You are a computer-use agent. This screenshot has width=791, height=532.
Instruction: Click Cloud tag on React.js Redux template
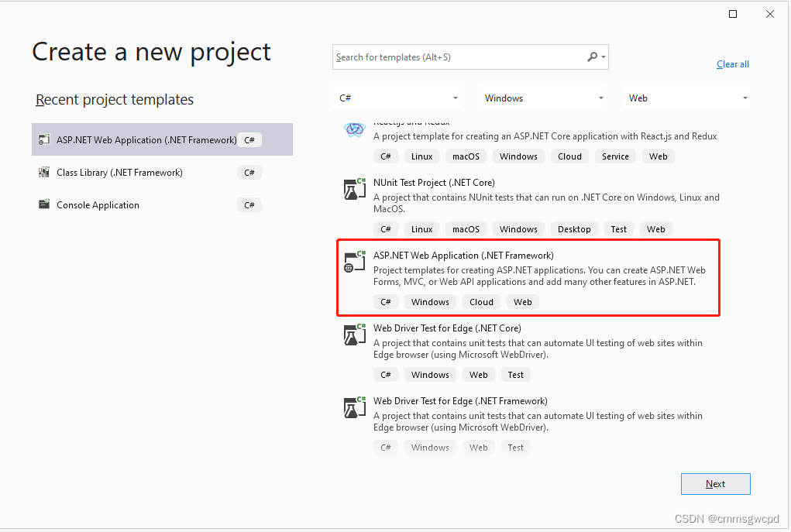coord(569,156)
